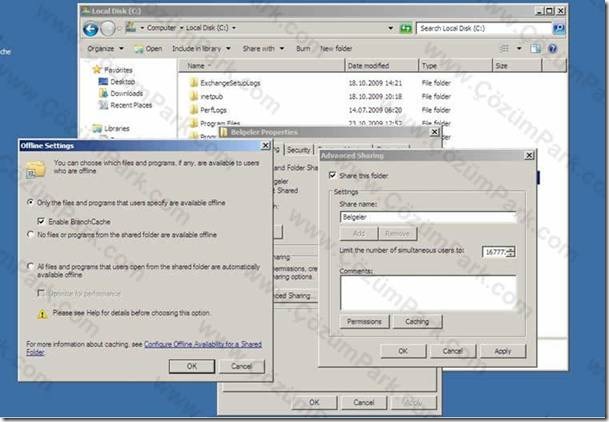This screenshot has width=609, height=422.
Task: Expand the Computer breadcrumb arrow
Action: (x=181, y=28)
